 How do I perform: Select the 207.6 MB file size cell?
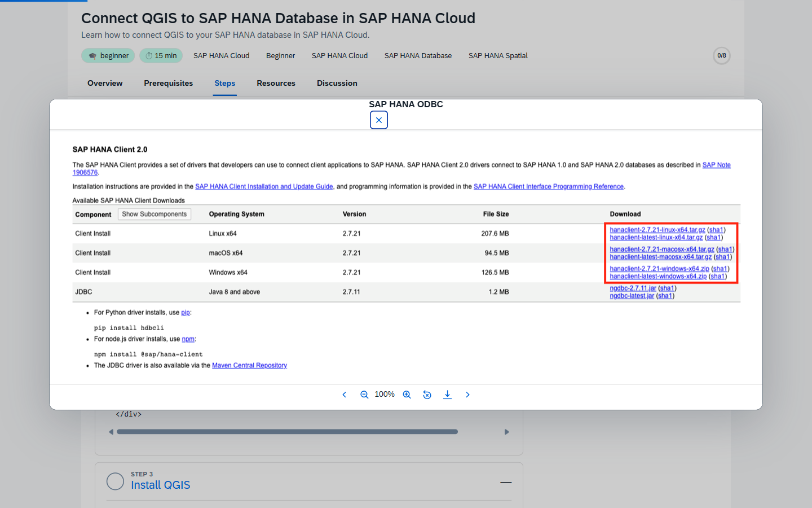click(x=495, y=234)
